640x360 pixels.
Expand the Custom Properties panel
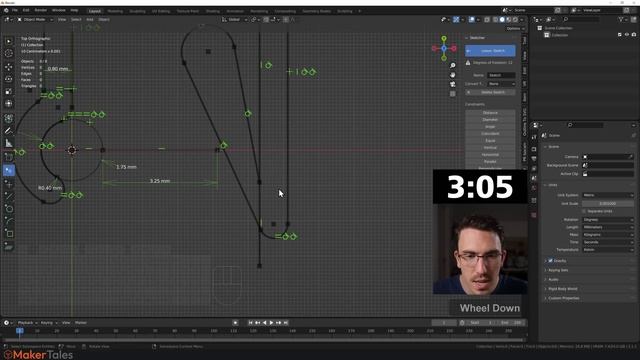563,298
